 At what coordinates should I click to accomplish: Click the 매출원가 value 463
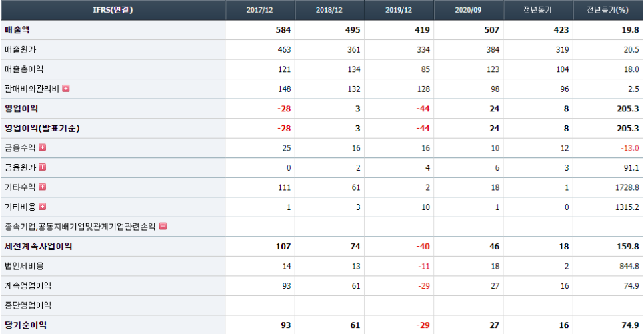(x=284, y=50)
